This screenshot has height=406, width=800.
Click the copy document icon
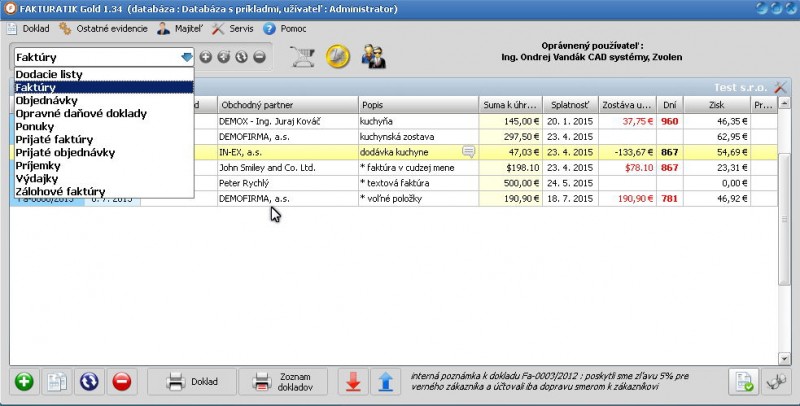pyautogui.click(x=57, y=382)
